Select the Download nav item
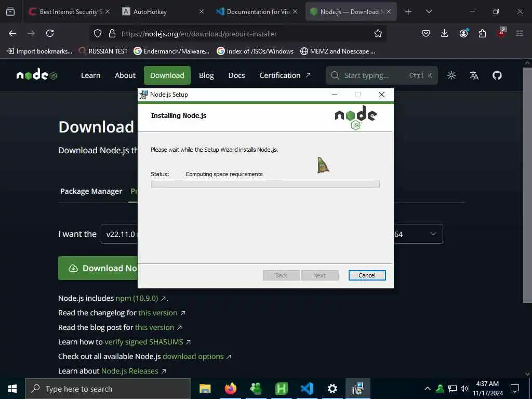The image size is (532, 399). (167, 75)
